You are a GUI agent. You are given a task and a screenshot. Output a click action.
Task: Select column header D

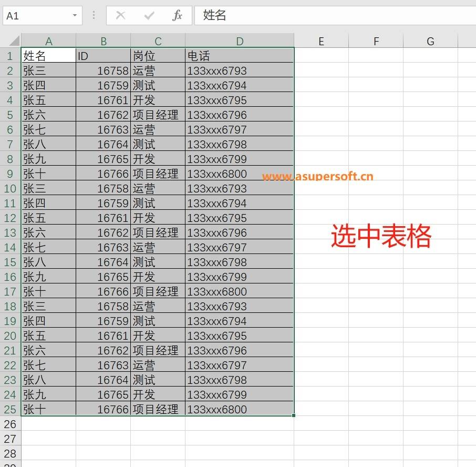tap(240, 40)
